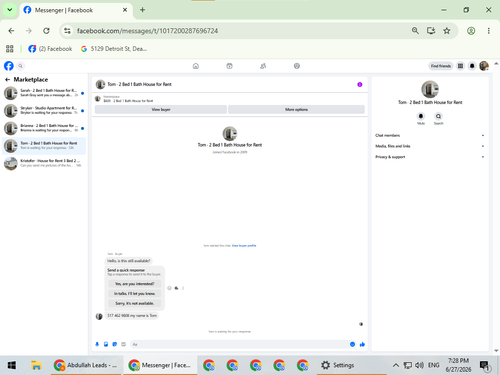Click the voice clip microphone icon
500x375 pixels.
point(97,344)
